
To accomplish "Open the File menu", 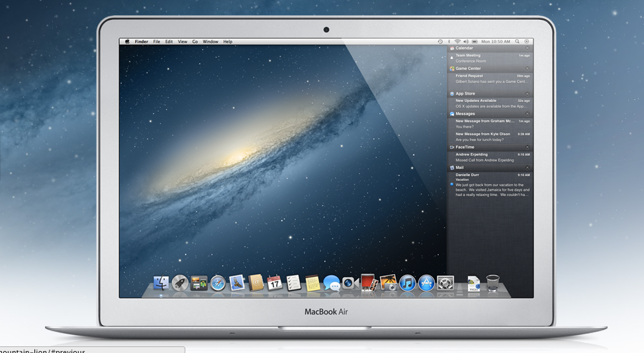I will 157,42.
